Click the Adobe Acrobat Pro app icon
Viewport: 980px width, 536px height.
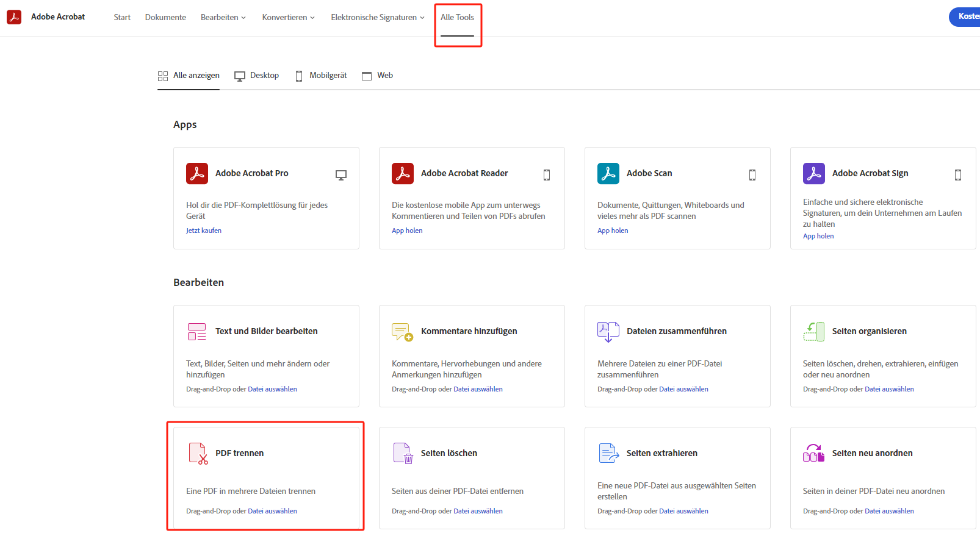(x=197, y=173)
